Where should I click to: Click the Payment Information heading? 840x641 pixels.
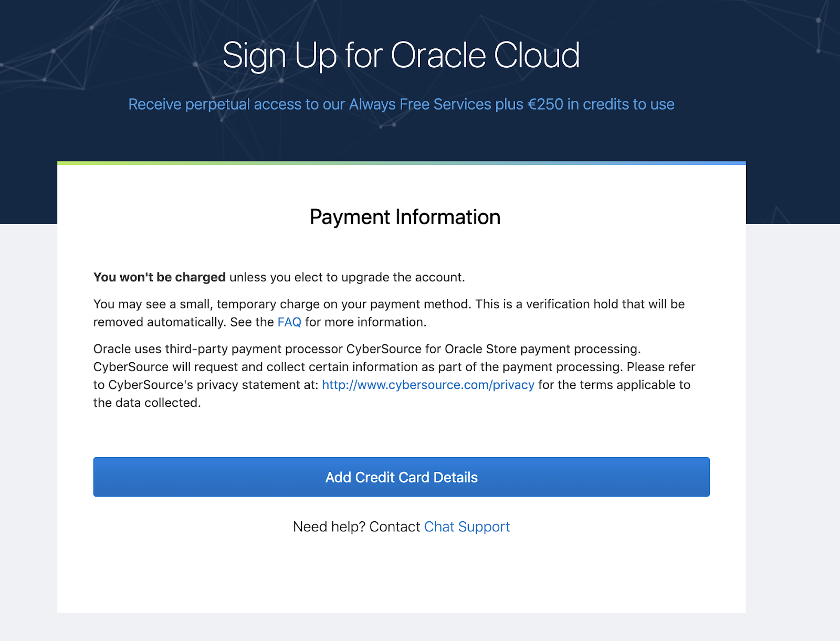click(x=405, y=217)
